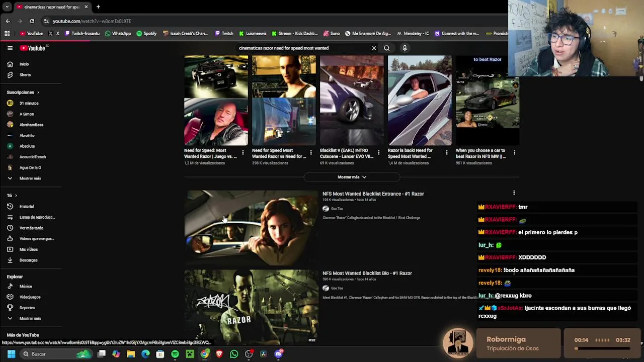This screenshot has height=362, width=644.
Task: Click the taskbar Buscar search box
Action: [57, 354]
